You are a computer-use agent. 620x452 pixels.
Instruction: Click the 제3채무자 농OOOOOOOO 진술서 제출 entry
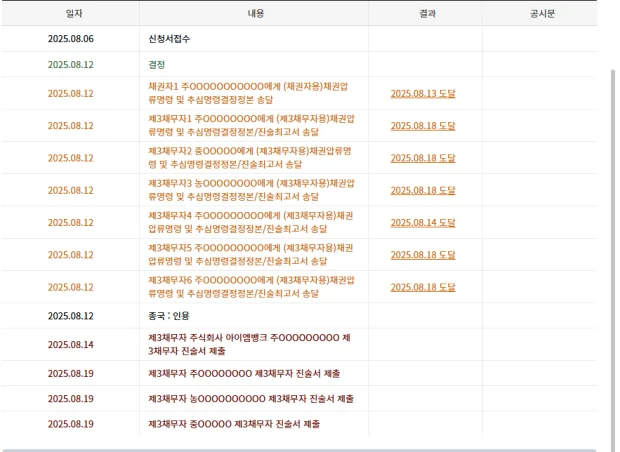point(250,398)
